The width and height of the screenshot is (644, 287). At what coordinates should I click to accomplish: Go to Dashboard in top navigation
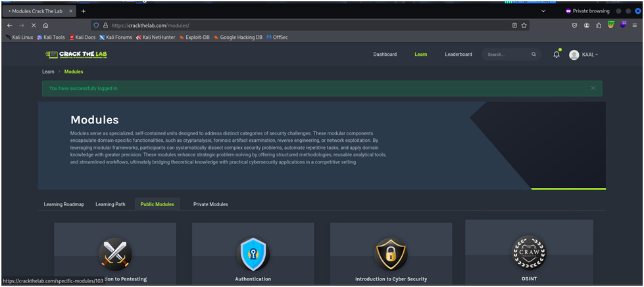click(x=385, y=55)
